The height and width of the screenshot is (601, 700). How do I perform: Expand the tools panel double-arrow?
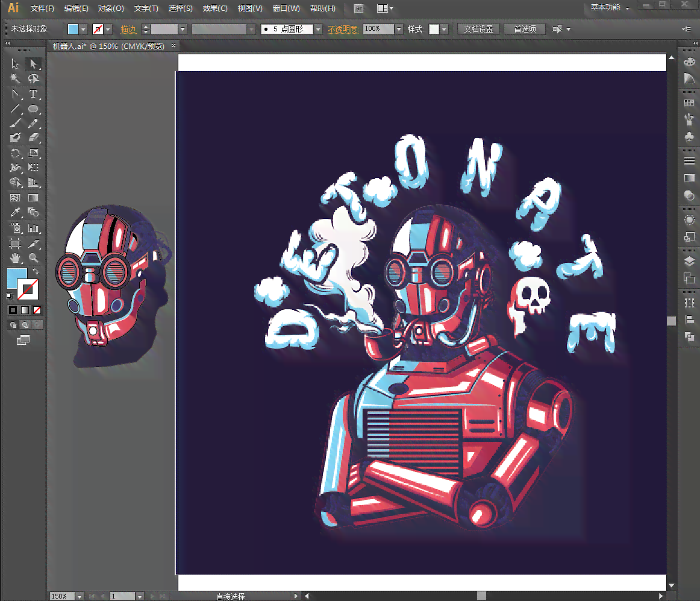(8, 43)
